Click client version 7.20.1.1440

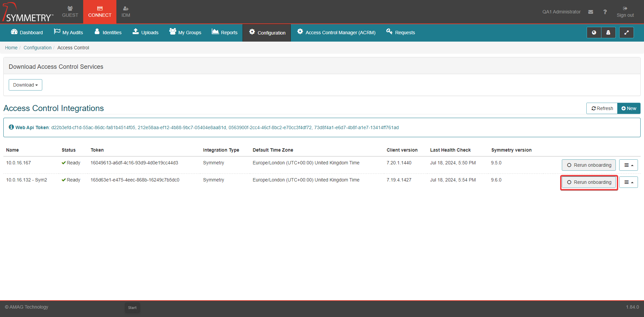tap(399, 163)
